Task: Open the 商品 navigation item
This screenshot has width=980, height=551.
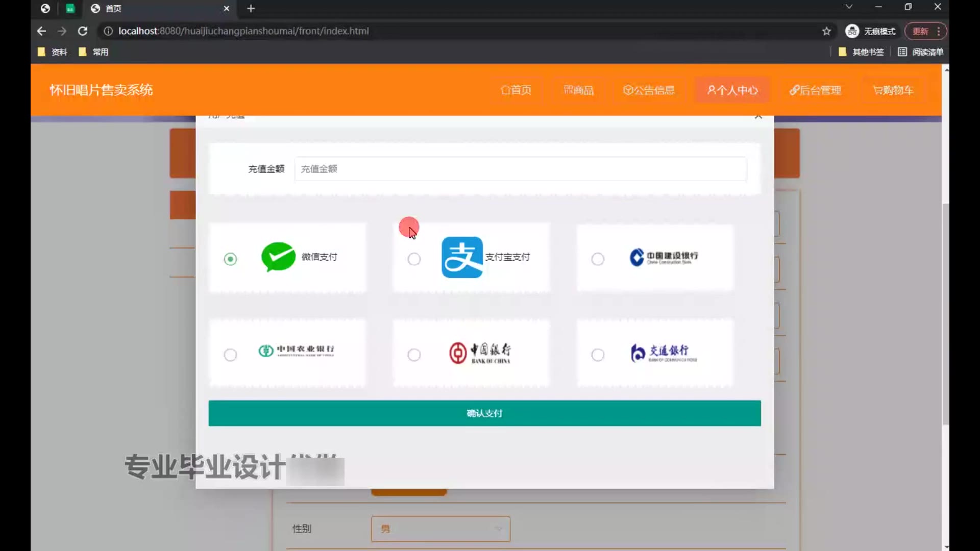Action: (x=579, y=90)
